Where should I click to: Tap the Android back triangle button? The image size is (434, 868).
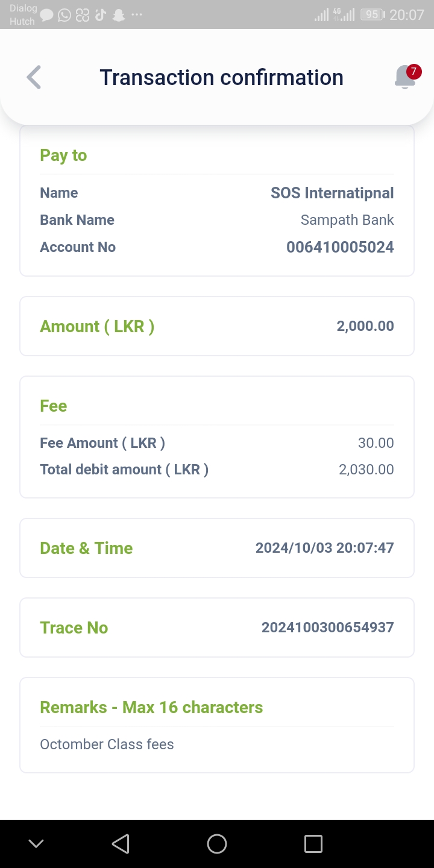point(121,843)
